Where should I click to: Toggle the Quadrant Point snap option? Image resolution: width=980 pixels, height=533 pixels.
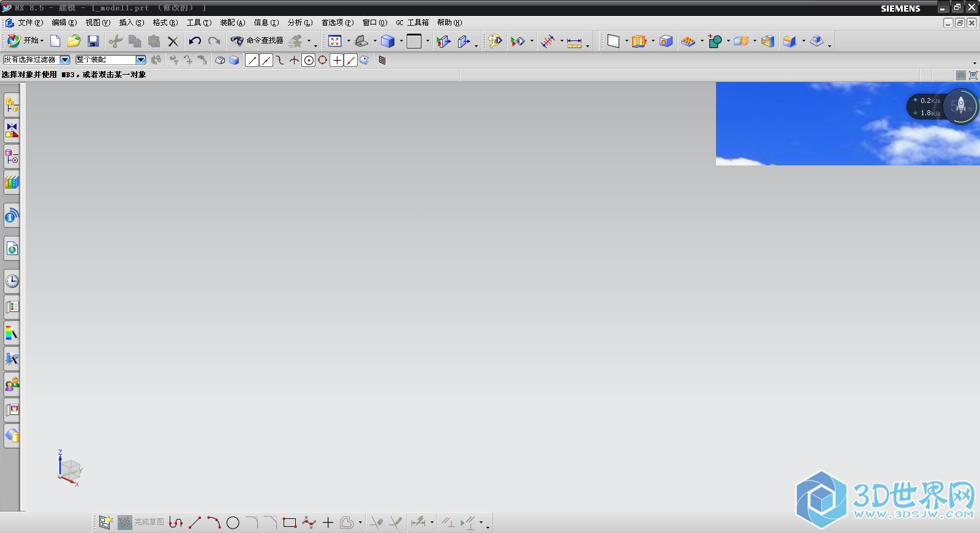point(323,60)
